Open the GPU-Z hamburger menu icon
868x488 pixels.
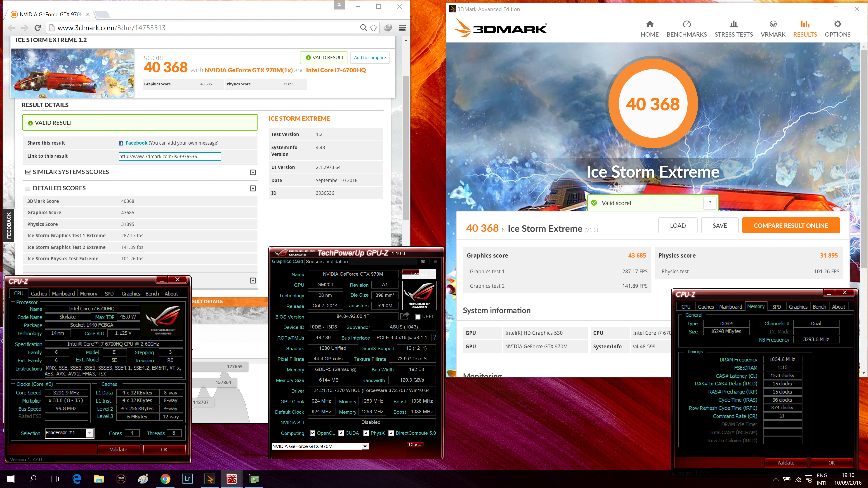pyautogui.click(x=435, y=261)
